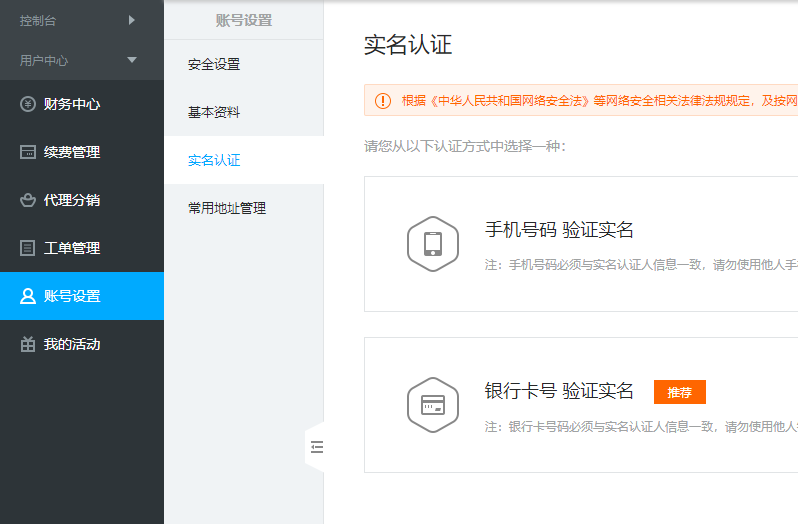
Task: Go to 常用地址管理
Action: coord(227,208)
